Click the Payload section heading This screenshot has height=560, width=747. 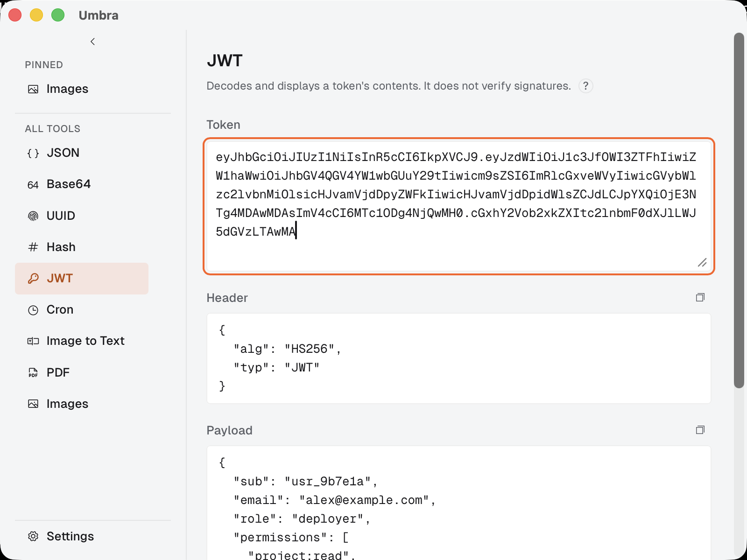click(229, 430)
